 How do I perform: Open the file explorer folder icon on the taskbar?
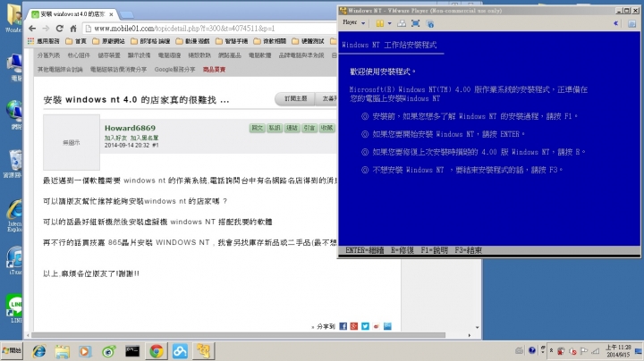click(x=63, y=351)
